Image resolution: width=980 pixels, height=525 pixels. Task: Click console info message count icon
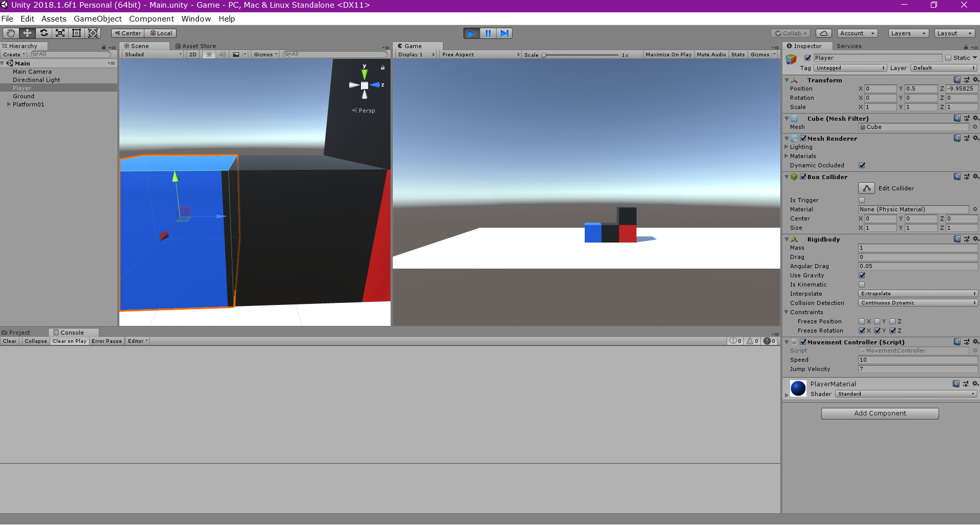coord(736,341)
